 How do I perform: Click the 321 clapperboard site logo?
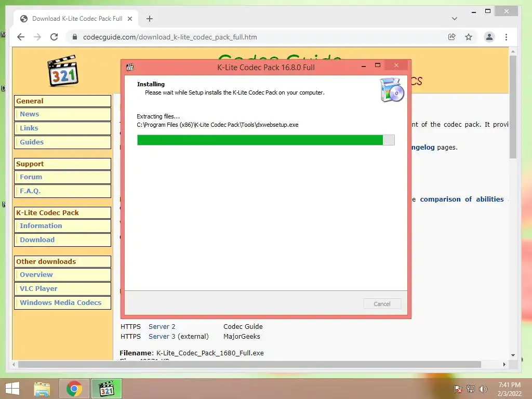coord(63,71)
